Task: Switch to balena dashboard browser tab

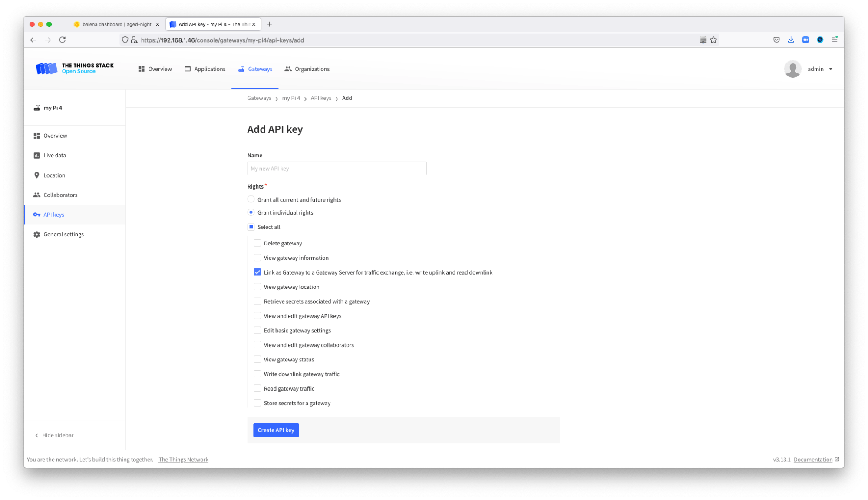Action: click(116, 24)
